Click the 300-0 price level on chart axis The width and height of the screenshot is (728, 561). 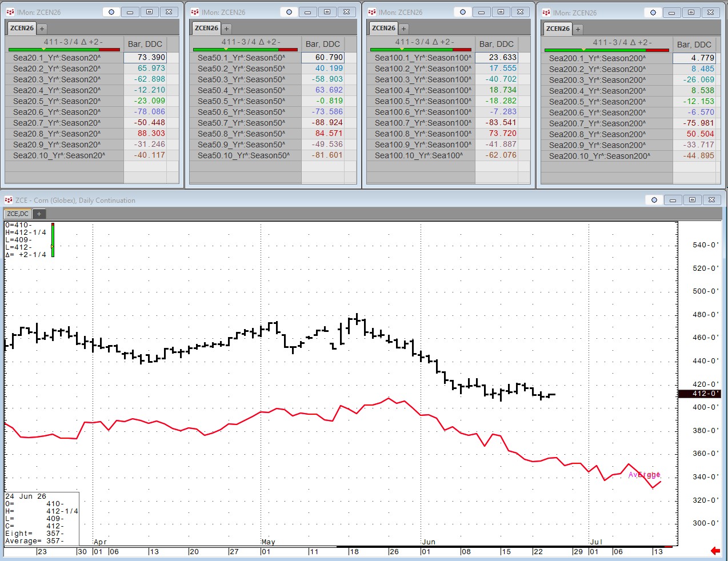click(x=705, y=523)
